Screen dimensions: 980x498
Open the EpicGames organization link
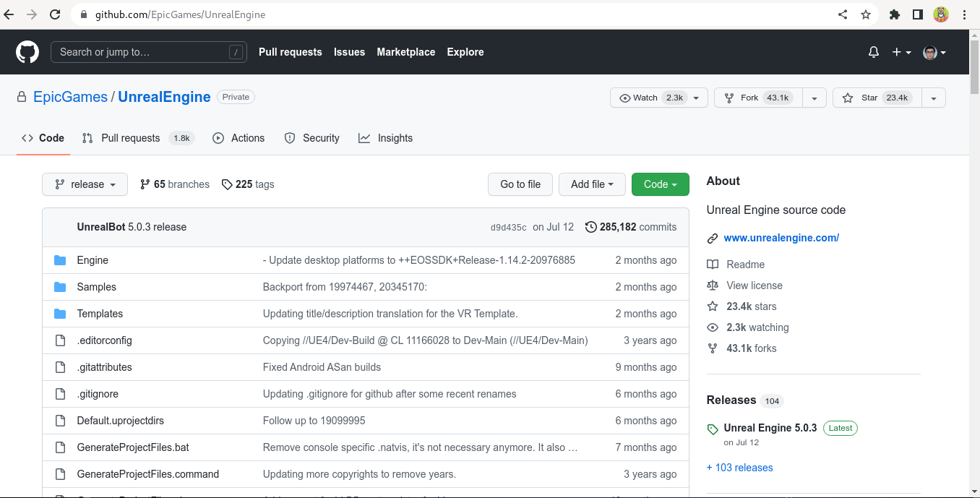click(x=70, y=97)
